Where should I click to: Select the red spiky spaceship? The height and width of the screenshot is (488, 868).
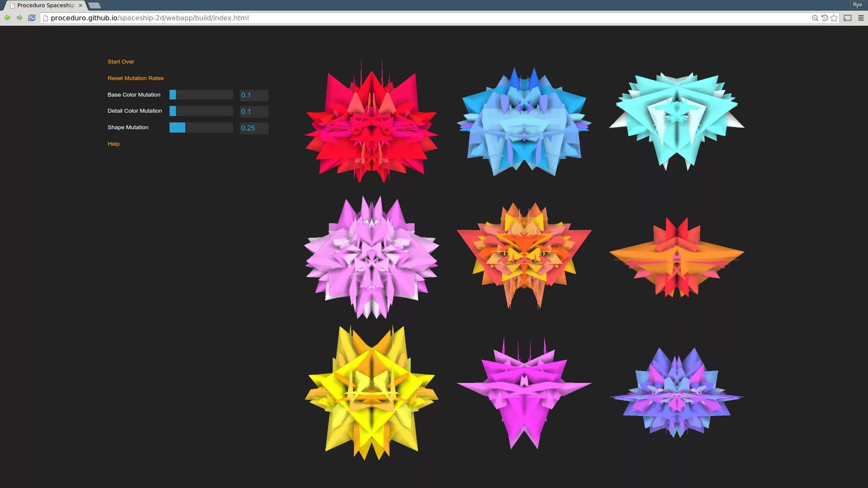click(372, 123)
